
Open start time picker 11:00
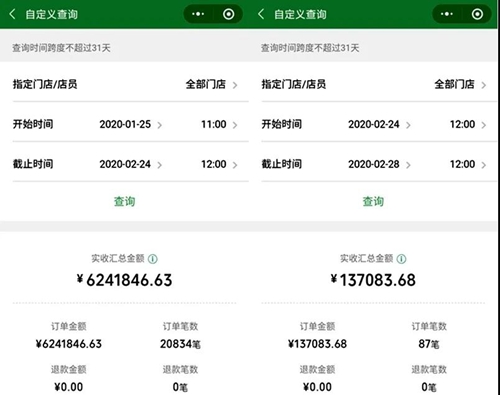[219, 124]
